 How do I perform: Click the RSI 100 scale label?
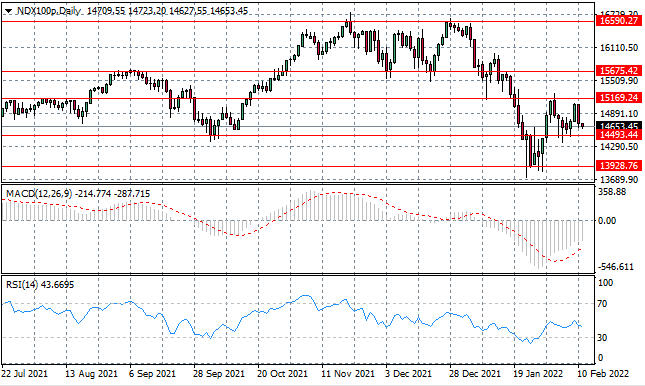point(605,283)
